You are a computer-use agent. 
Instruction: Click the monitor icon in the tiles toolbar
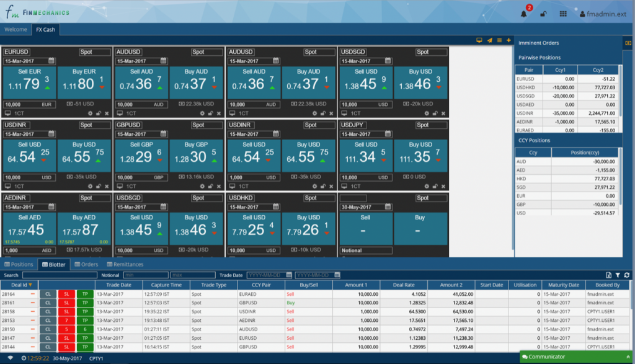click(x=479, y=40)
